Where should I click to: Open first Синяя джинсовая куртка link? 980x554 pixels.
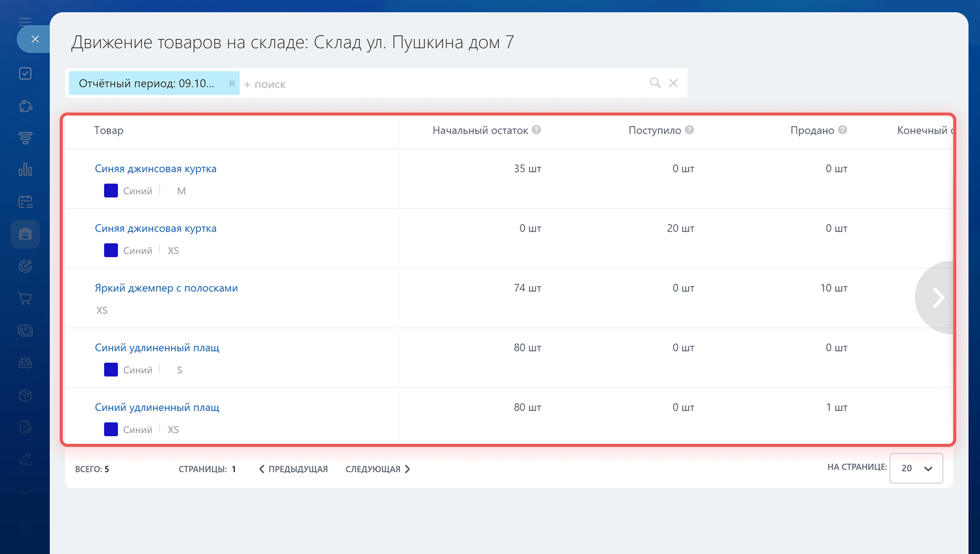tap(155, 169)
